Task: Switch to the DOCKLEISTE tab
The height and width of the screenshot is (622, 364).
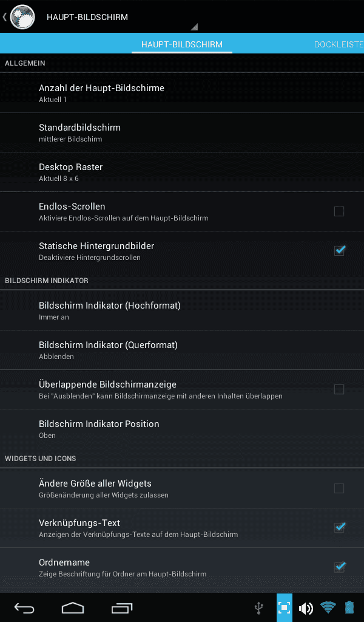Action: pos(339,44)
